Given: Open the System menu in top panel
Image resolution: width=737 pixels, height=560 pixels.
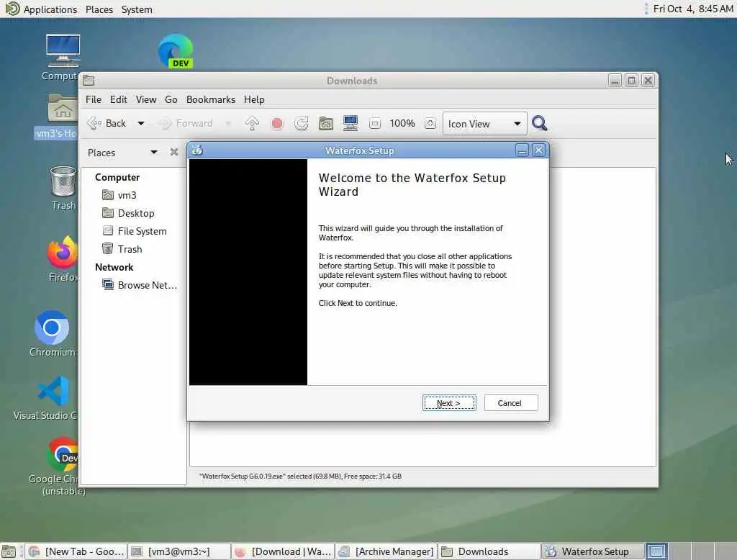Looking at the screenshot, I should (x=137, y=9).
